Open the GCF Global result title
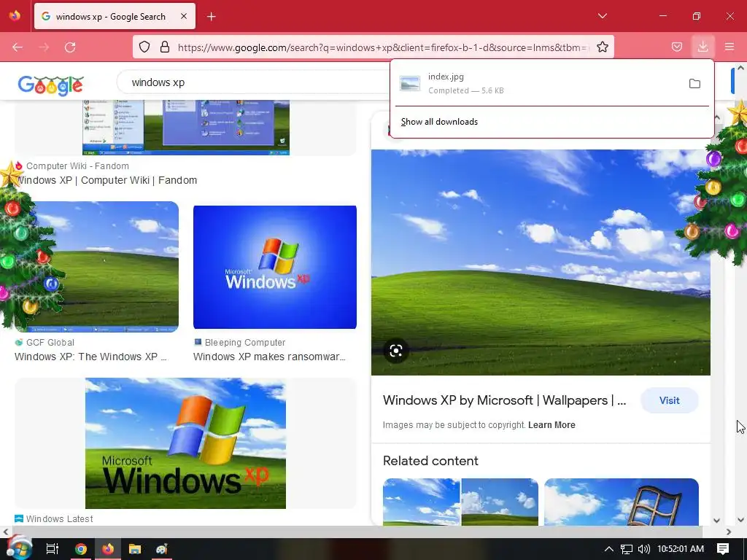The image size is (747, 560). (90, 357)
